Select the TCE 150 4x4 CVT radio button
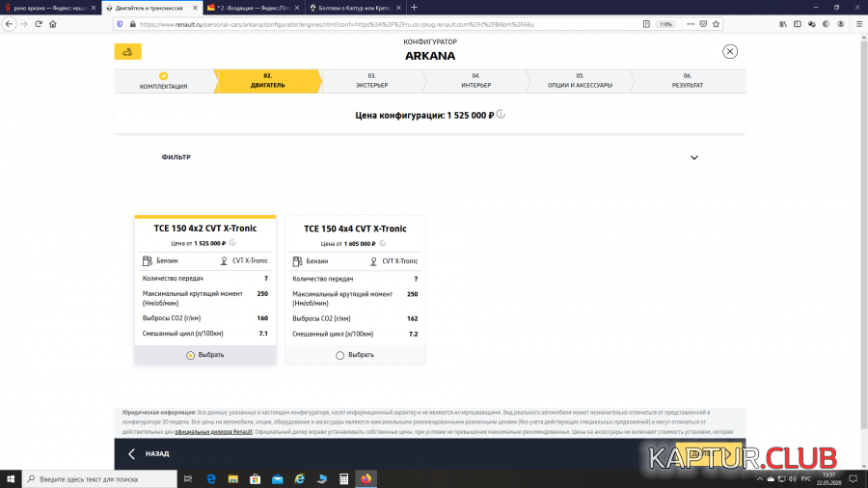The width and height of the screenshot is (868, 488). [339, 355]
